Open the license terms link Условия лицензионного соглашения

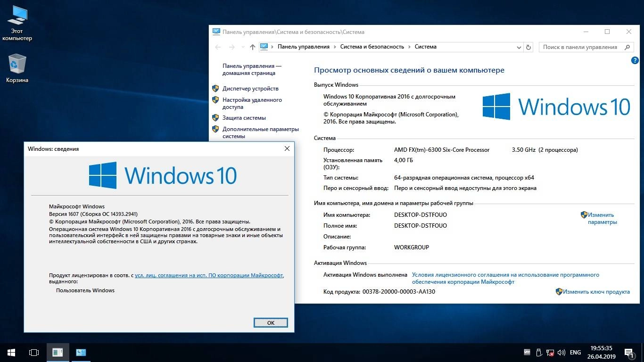point(505,278)
